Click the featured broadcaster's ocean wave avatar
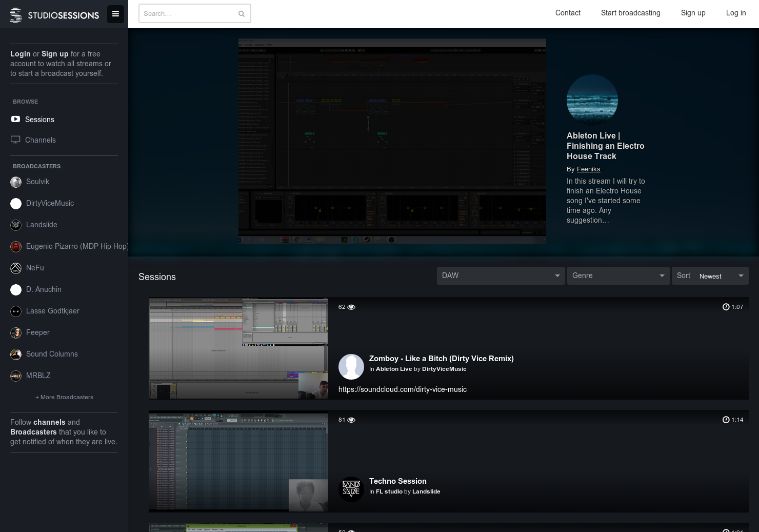This screenshot has width=759, height=532. tap(592, 100)
